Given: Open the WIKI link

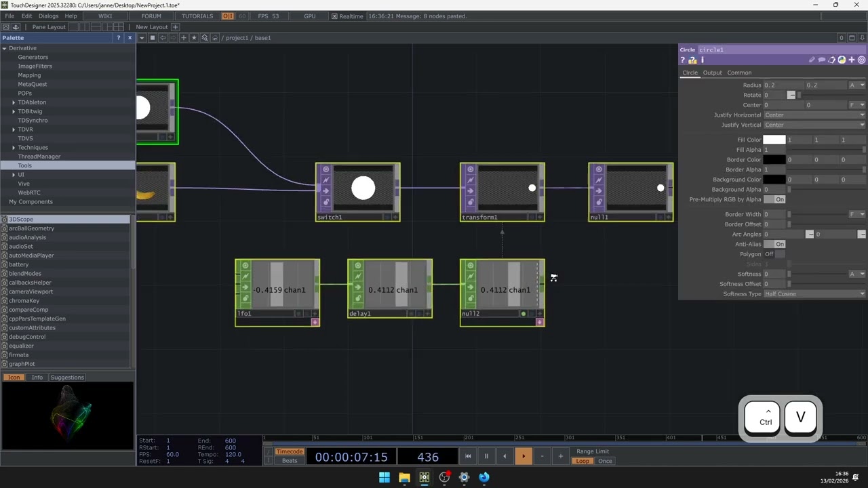Looking at the screenshot, I should coord(105,16).
